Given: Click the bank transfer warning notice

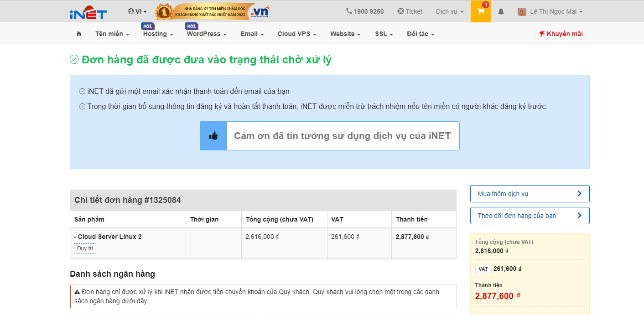Looking at the screenshot, I should pos(263,296).
